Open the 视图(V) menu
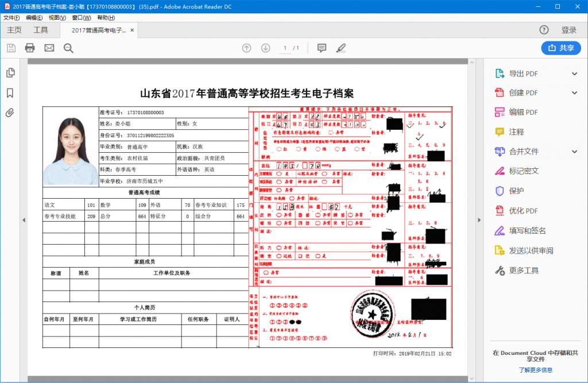Viewport: 588px width, 383px height. click(x=57, y=18)
